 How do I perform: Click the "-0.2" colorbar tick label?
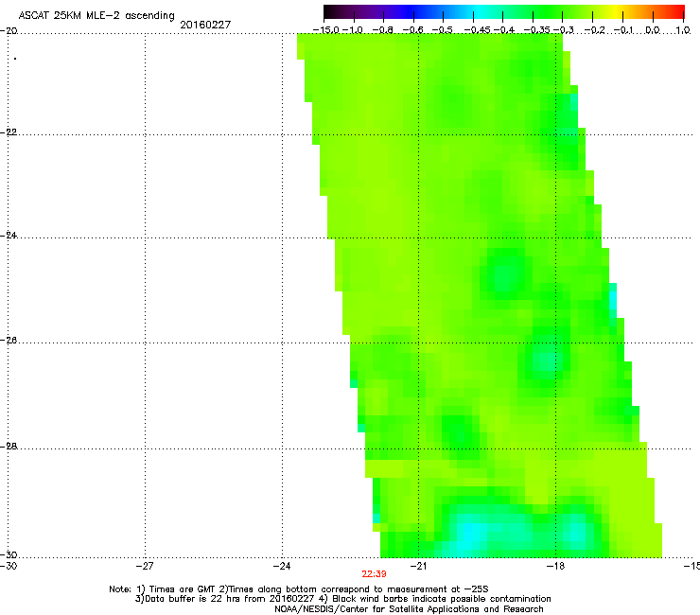[x=595, y=30]
